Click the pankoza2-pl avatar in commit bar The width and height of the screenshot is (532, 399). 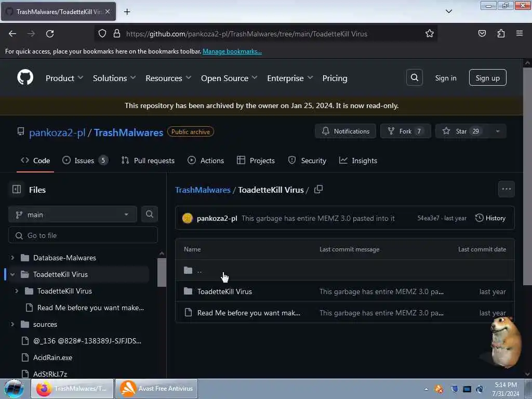(187, 218)
